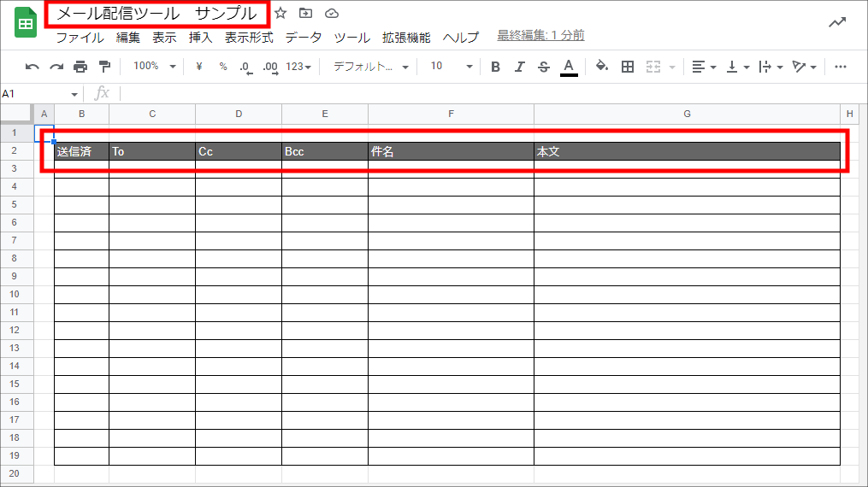Select the To header cell
The image size is (868, 487).
click(x=152, y=151)
